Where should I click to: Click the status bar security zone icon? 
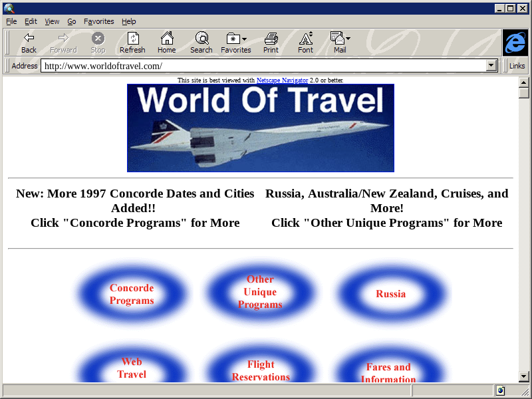[500, 390]
